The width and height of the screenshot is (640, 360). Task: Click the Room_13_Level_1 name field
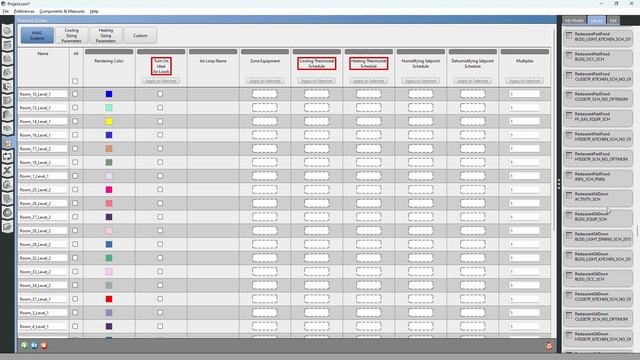tap(43, 108)
